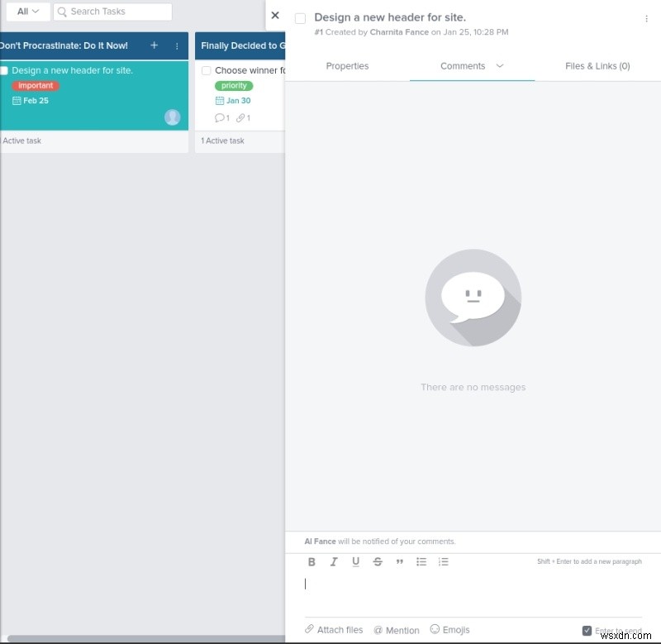661x644 pixels.
Task: Expand the Comments tab dropdown arrow
Action: coord(500,66)
